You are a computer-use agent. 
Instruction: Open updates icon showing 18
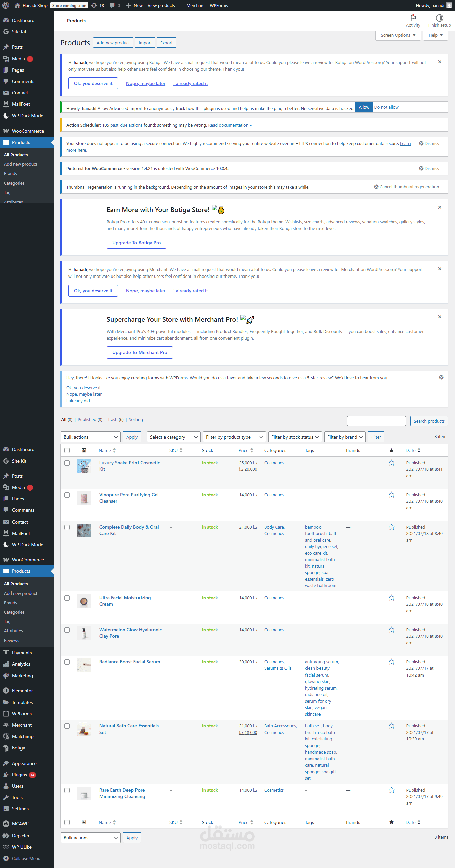(x=98, y=5)
